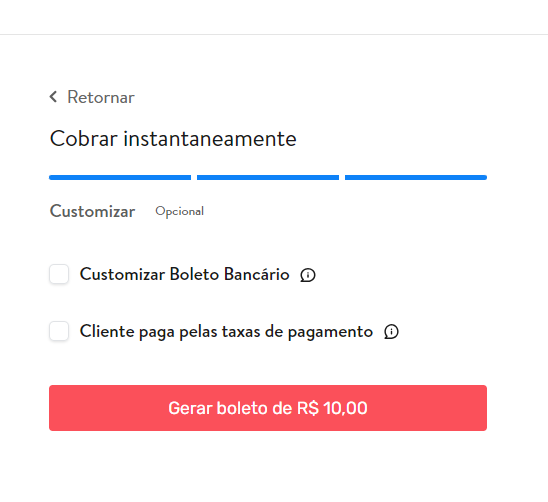Image resolution: width=548 pixels, height=502 pixels.
Task: Click the R$ 10,00 amount on red button
Action: (x=332, y=408)
